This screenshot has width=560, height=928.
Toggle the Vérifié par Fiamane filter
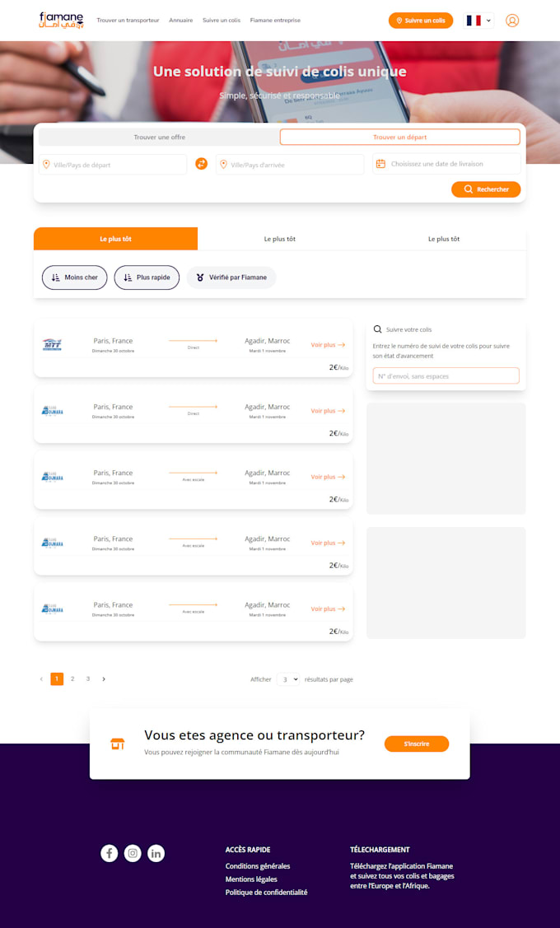[x=231, y=277]
